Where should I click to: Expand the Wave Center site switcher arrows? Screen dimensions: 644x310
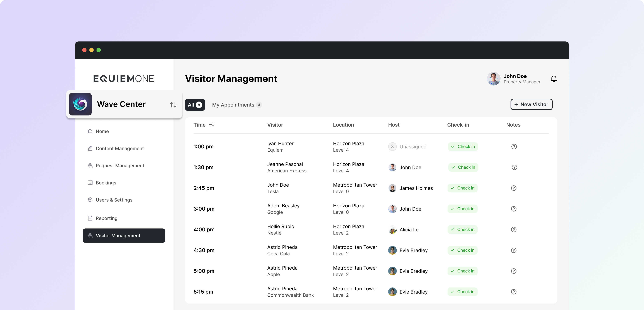tap(173, 105)
